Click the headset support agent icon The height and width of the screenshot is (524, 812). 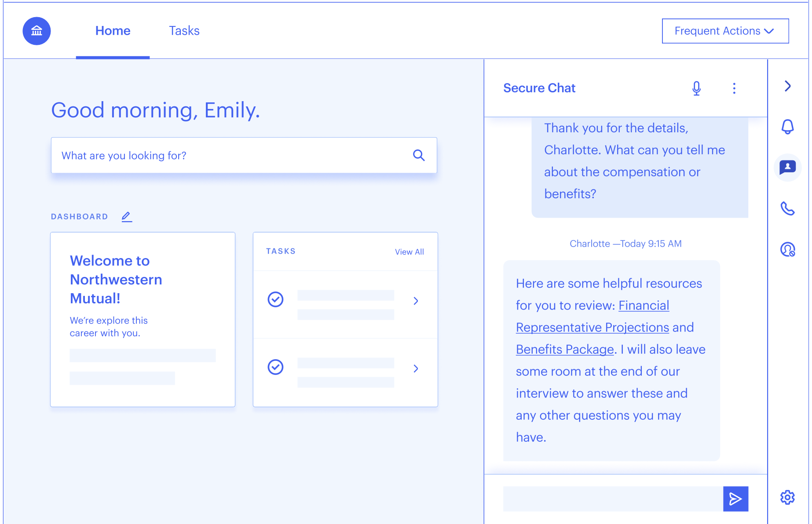pyautogui.click(x=787, y=249)
